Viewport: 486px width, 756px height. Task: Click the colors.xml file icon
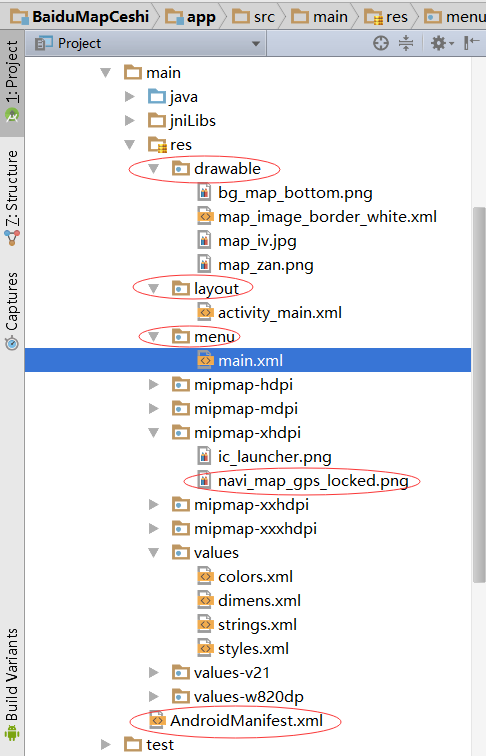point(205,576)
